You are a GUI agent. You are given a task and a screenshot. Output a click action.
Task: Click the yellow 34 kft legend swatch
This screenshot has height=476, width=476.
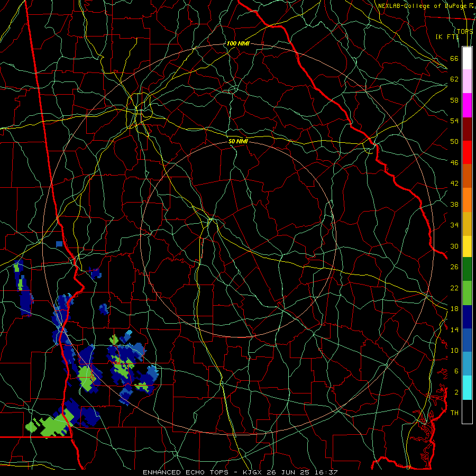[467, 246]
